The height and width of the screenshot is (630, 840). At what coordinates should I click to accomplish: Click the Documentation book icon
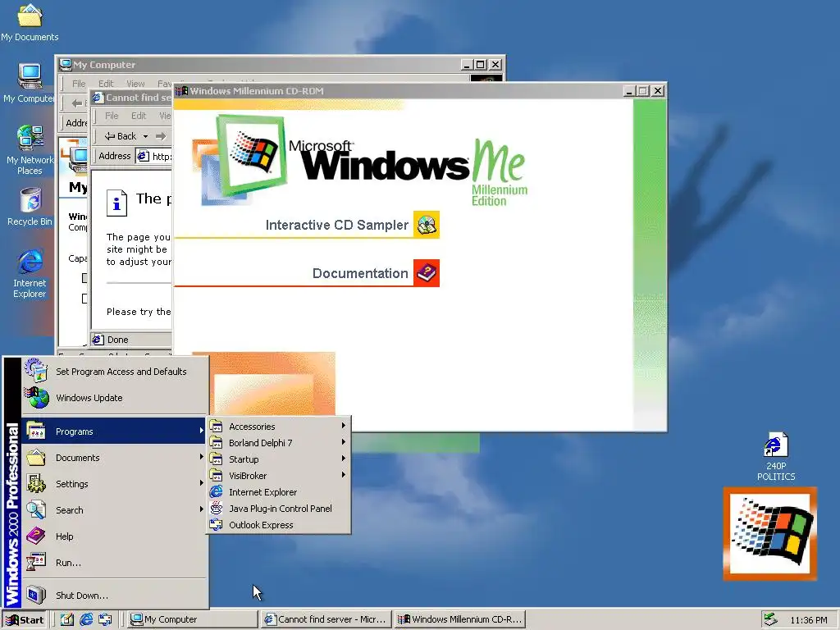coord(427,272)
